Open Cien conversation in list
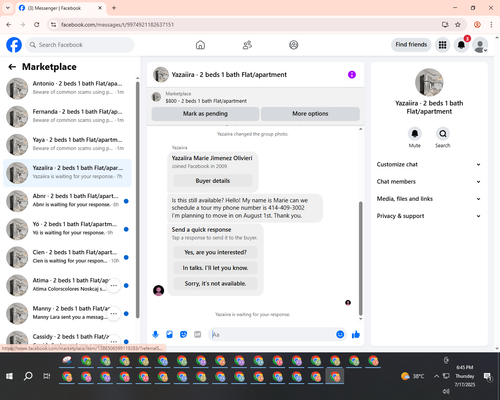The image size is (500, 400). [x=67, y=257]
